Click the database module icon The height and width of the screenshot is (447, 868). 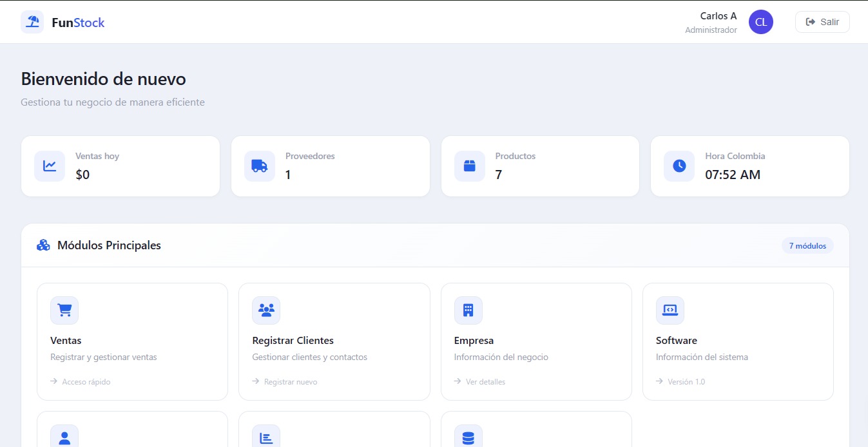pos(468,438)
